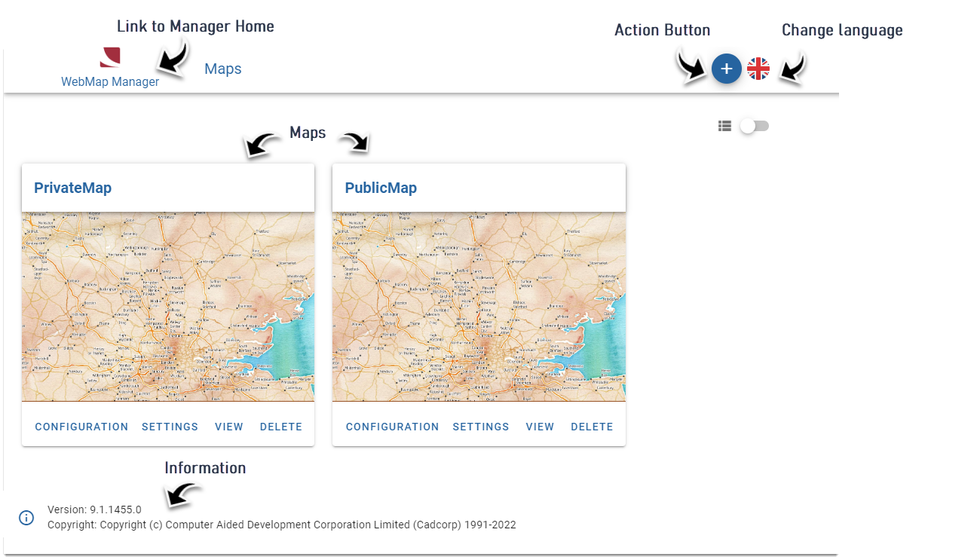
Task: Click the red Cadcorp logo above WebMap Manager
Action: click(x=109, y=57)
